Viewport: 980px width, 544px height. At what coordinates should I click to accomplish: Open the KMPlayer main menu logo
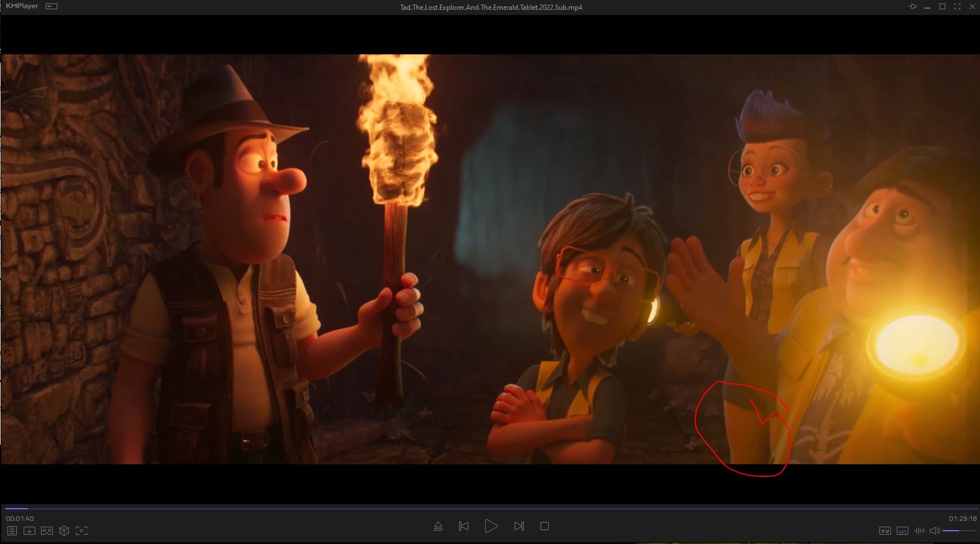tap(22, 6)
